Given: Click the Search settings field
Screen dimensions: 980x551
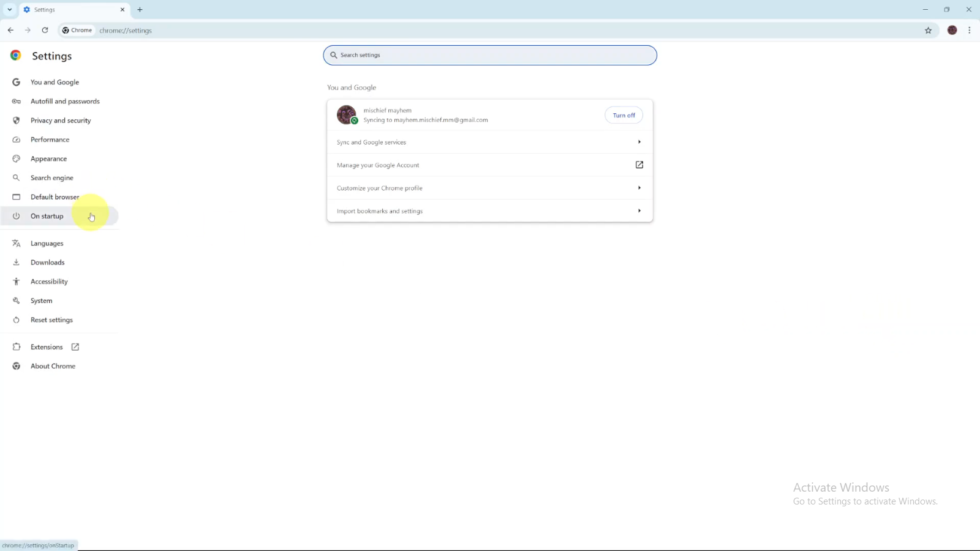Looking at the screenshot, I should click(x=490, y=55).
